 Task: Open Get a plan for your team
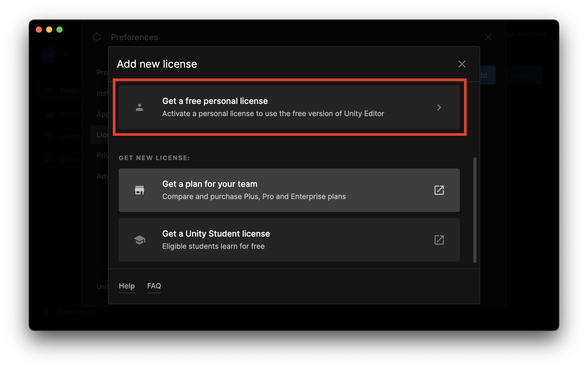click(x=289, y=190)
